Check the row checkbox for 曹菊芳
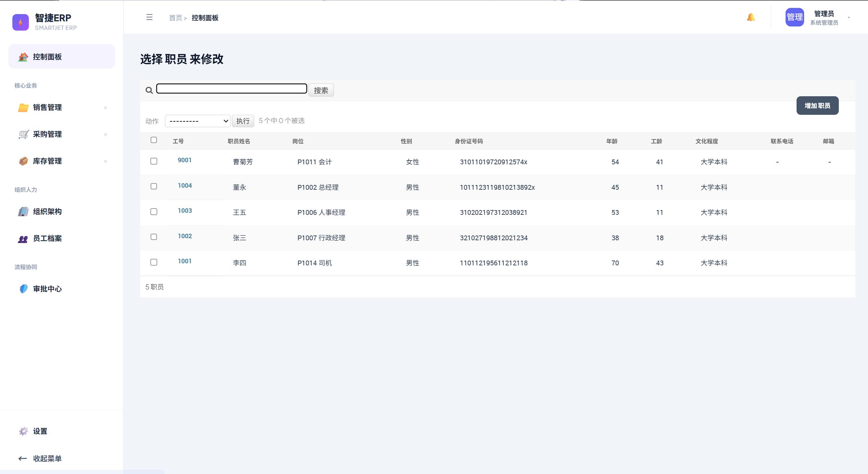This screenshot has height=474, width=868. click(x=154, y=161)
